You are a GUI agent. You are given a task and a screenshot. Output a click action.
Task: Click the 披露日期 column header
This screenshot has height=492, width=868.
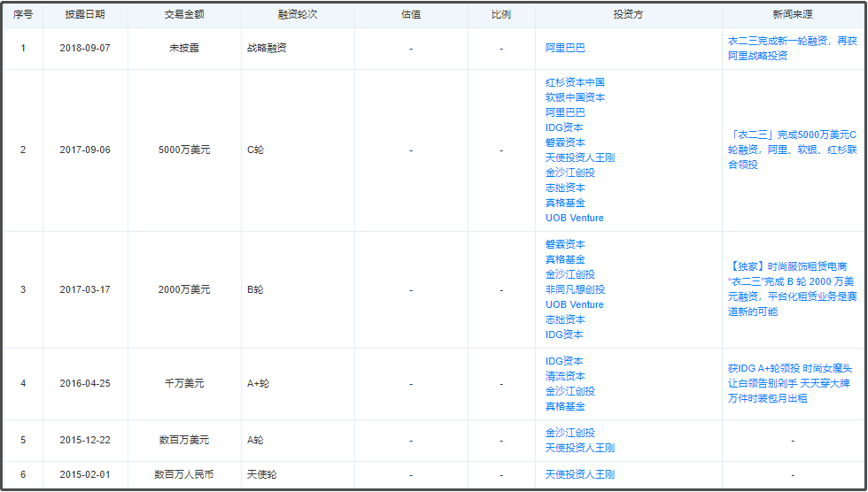click(x=85, y=15)
